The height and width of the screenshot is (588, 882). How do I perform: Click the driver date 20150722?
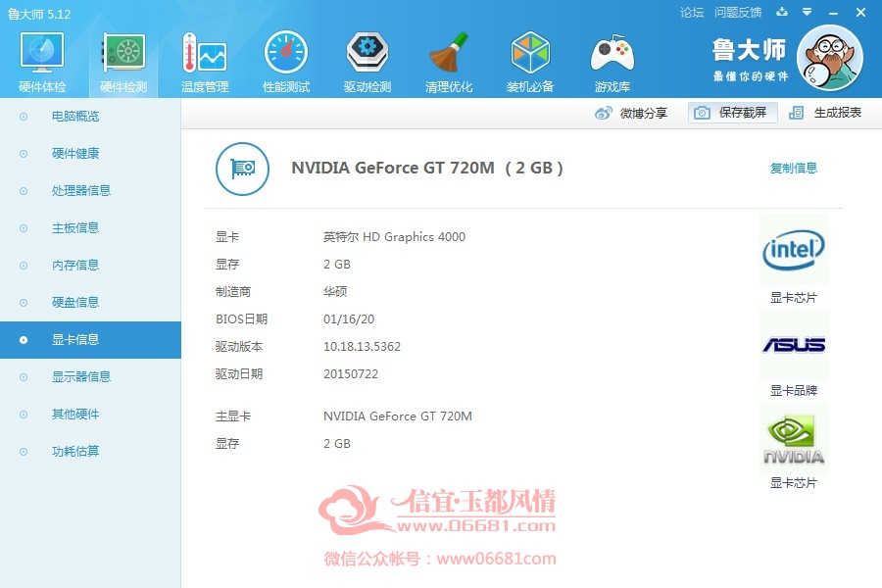click(351, 374)
